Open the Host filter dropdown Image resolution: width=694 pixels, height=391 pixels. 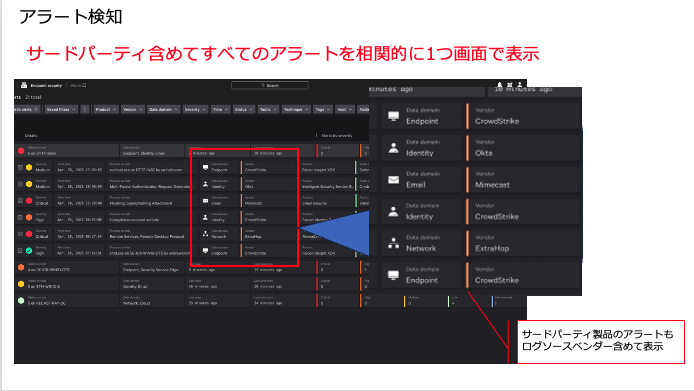coord(345,109)
